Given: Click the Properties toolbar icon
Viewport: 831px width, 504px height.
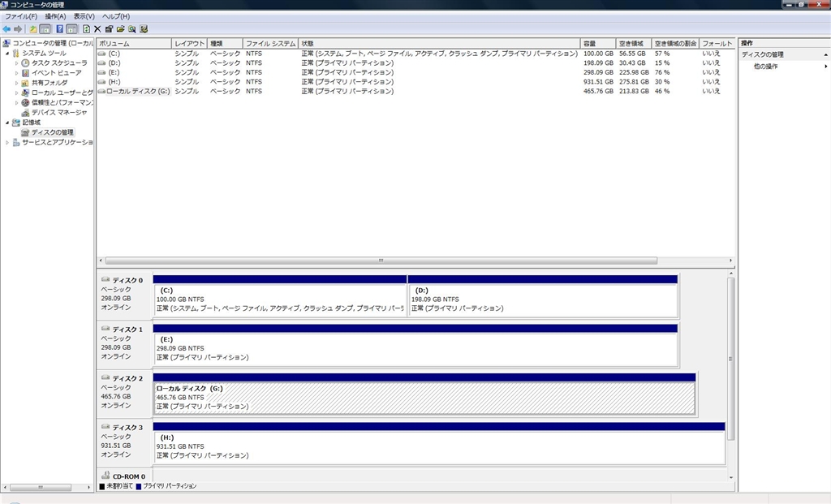Looking at the screenshot, I should tap(110, 29).
